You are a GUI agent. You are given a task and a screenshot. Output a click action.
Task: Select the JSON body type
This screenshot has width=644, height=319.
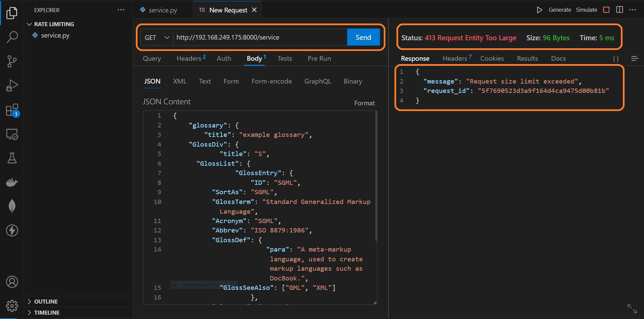click(152, 81)
